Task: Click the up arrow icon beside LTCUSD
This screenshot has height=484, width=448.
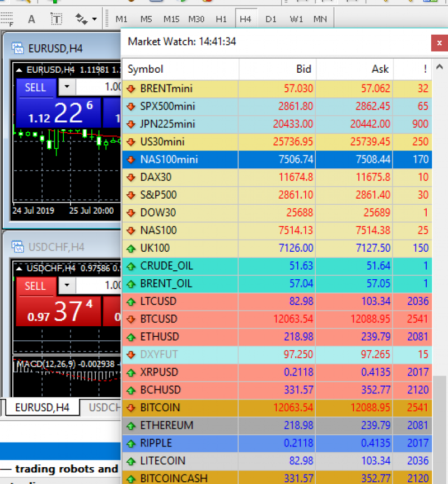Action: (131, 302)
